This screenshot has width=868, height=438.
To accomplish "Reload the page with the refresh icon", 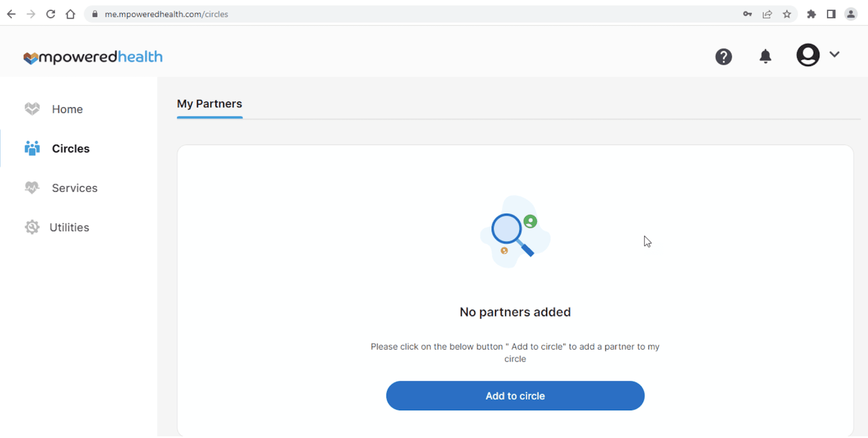I will 50,14.
